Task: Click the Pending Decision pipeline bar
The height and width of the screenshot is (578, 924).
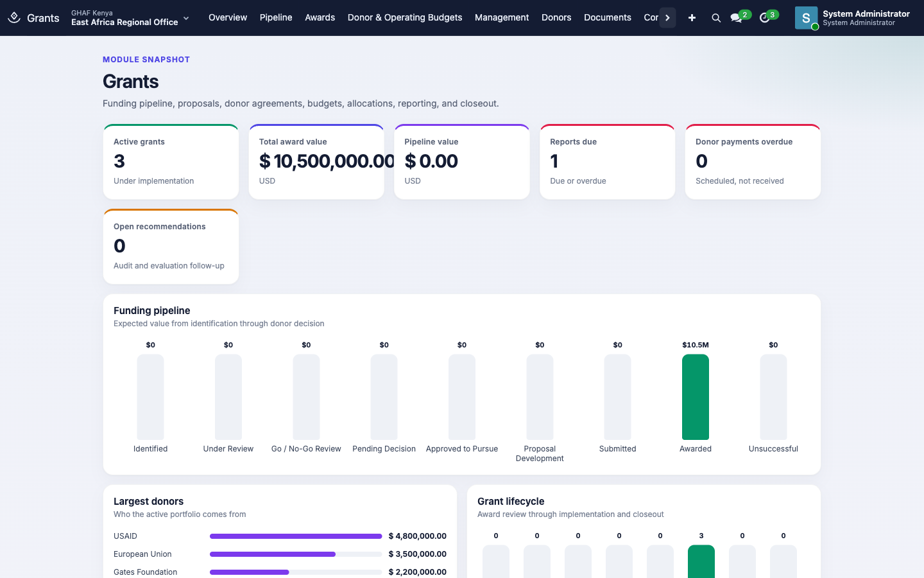Action: [384, 397]
